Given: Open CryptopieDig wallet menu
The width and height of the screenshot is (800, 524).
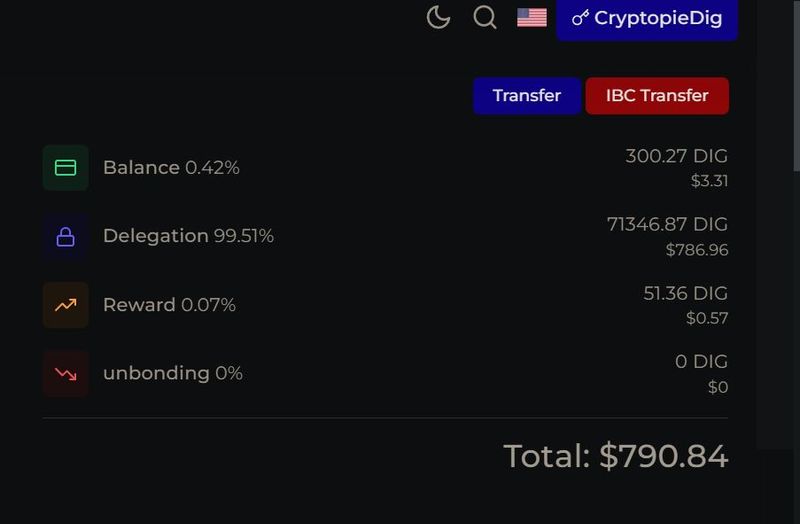Looking at the screenshot, I should (647, 18).
